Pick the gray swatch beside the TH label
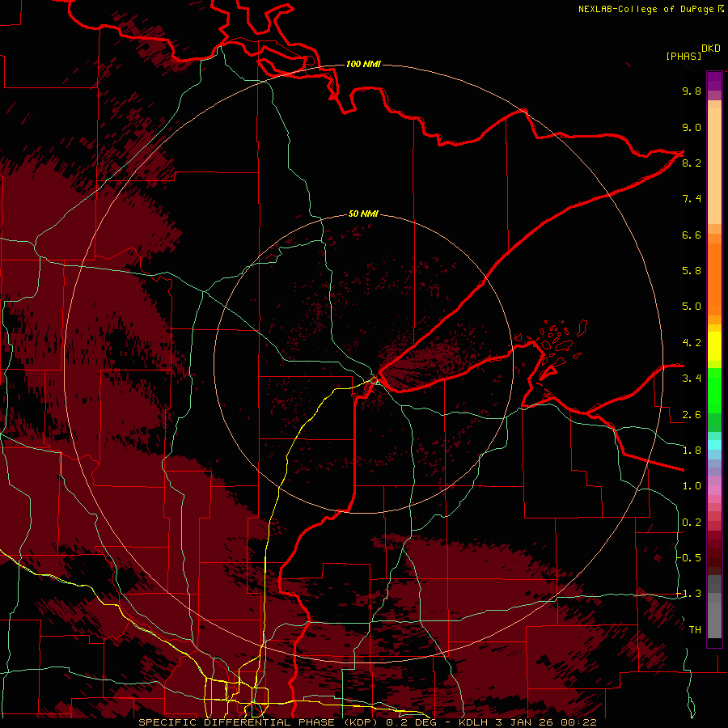Screen dimensions: 728x728 click(x=714, y=622)
